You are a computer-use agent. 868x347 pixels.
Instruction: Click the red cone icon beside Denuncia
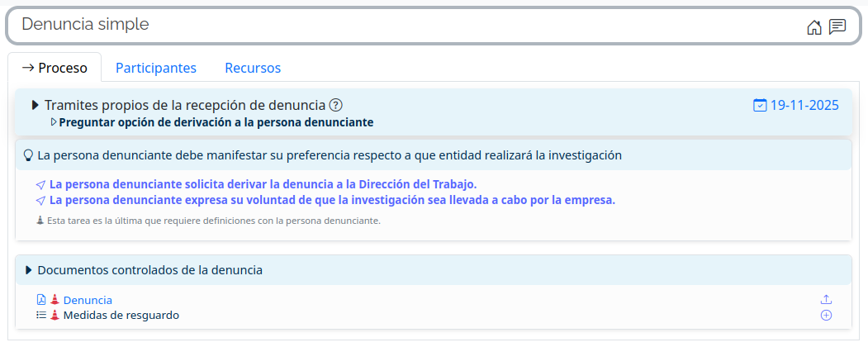click(x=55, y=300)
